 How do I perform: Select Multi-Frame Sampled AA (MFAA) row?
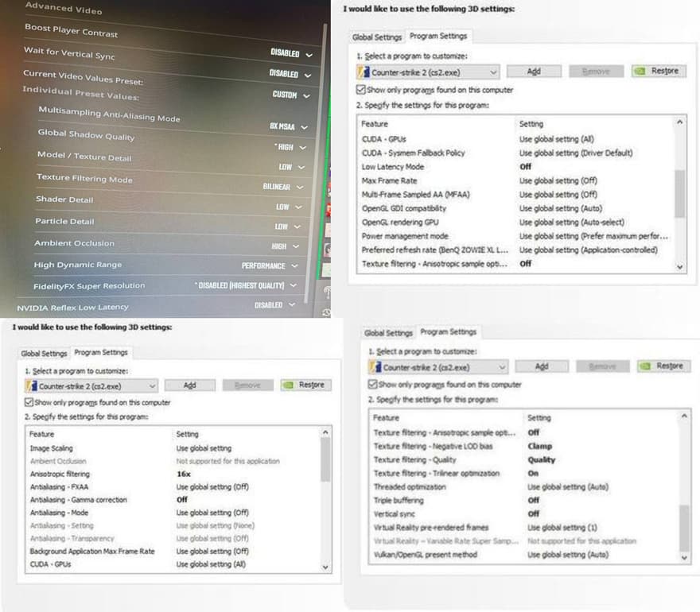[x=515, y=195]
